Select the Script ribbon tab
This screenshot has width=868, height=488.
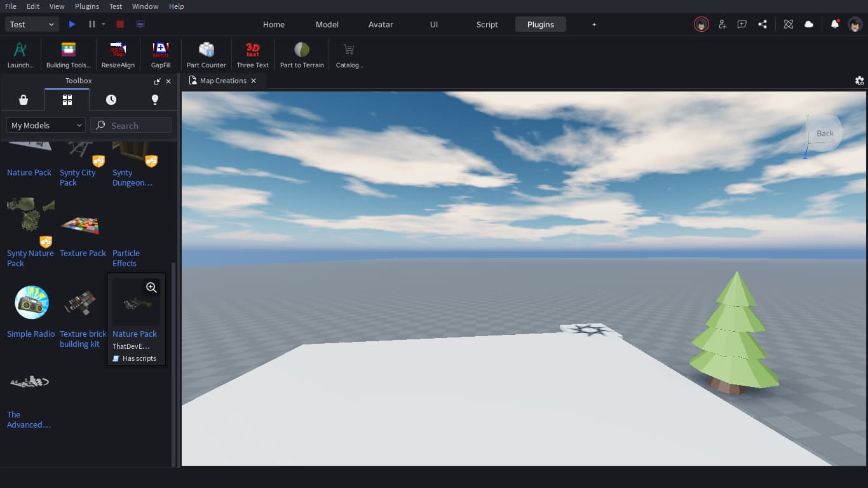[487, 24]
